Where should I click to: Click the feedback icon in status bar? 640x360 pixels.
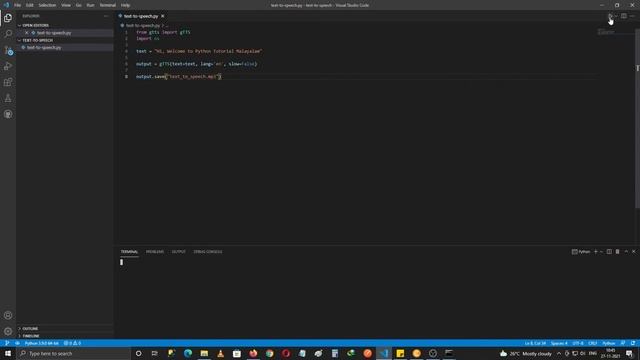tap(623, 343)
